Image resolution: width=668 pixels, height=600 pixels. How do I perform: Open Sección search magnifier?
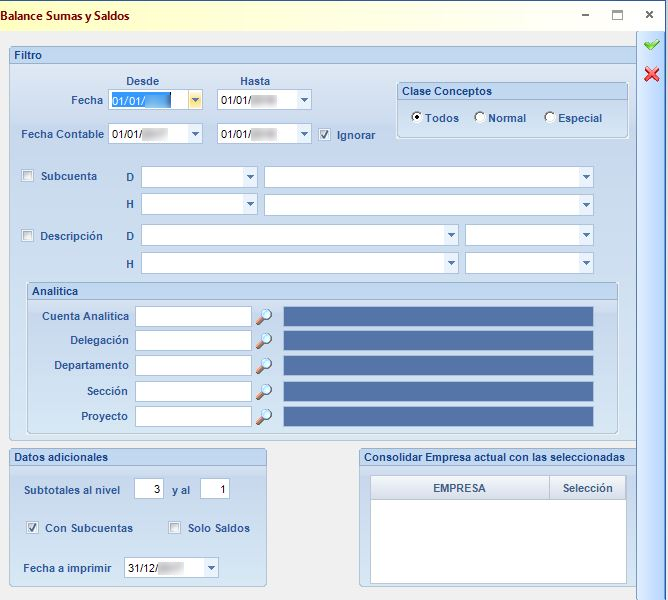pos(264,392)
